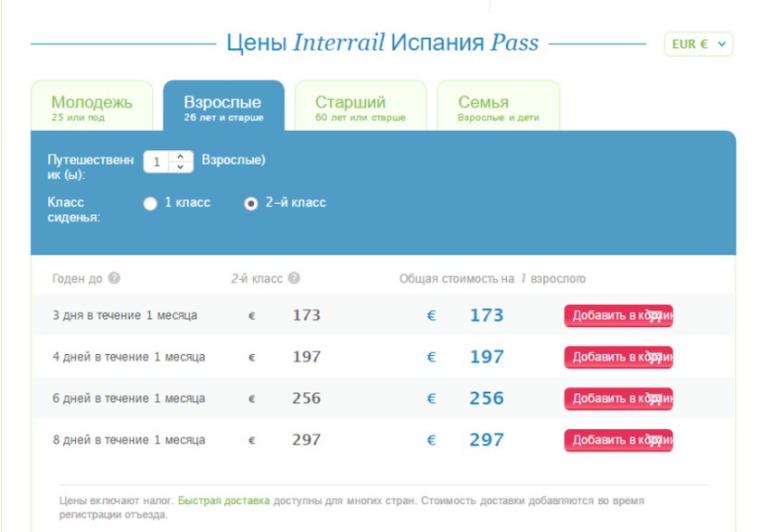This screenshot has height=532, width=760.
Task: Select the 1 класс radio button
Action: (x=150, y=204)
